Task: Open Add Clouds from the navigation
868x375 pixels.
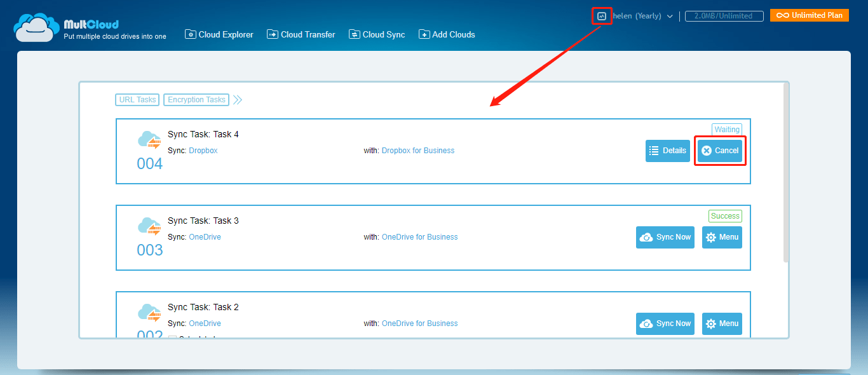Action: click(x=447, y=34)
